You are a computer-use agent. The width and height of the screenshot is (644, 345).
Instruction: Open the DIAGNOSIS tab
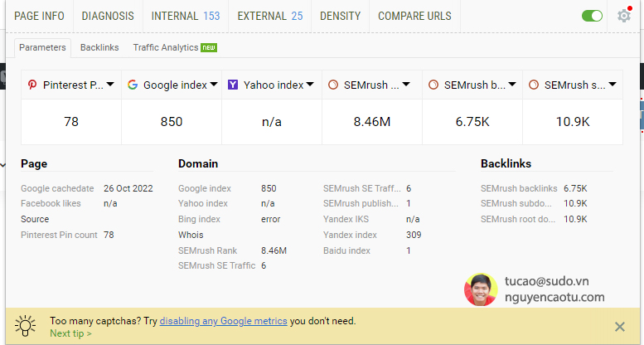coord(108,16)
